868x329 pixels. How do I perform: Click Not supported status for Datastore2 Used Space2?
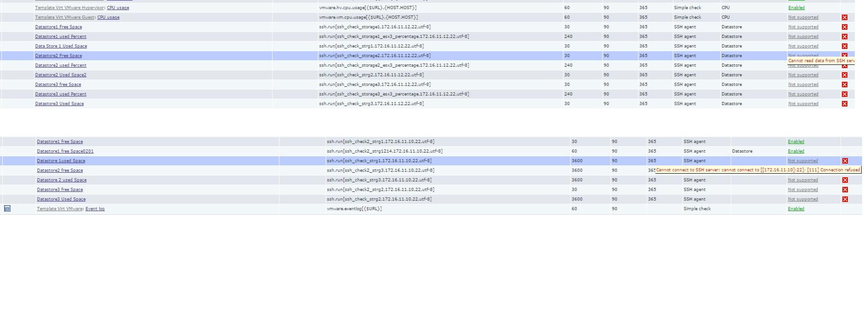[803, 75]
